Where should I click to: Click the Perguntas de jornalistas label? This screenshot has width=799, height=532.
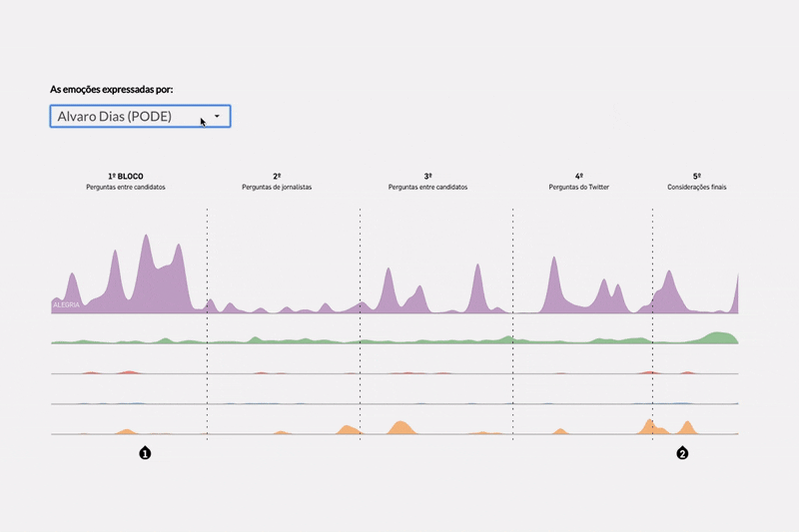[277, 188]
